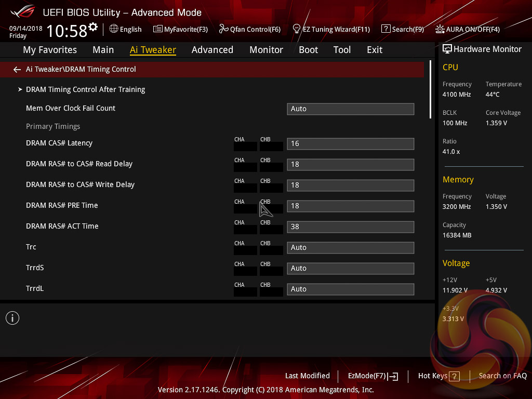Click the Qfan Control fan icon
Image resolution: width=532 pixels, height=399 pixels.
click(x=223, y=29)
